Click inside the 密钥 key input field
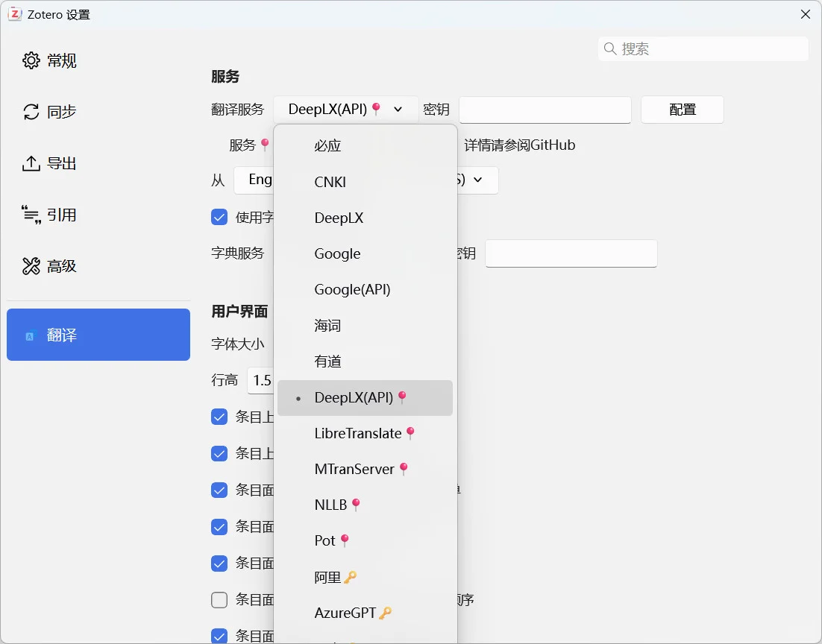 point(545,110)
